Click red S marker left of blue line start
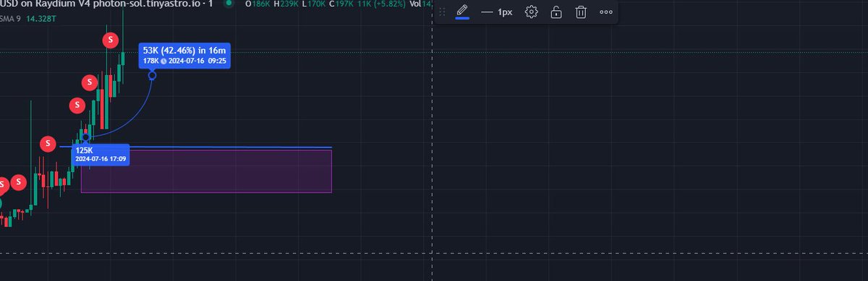This screenshot has height=281, width=868. [x=48, y=144]
